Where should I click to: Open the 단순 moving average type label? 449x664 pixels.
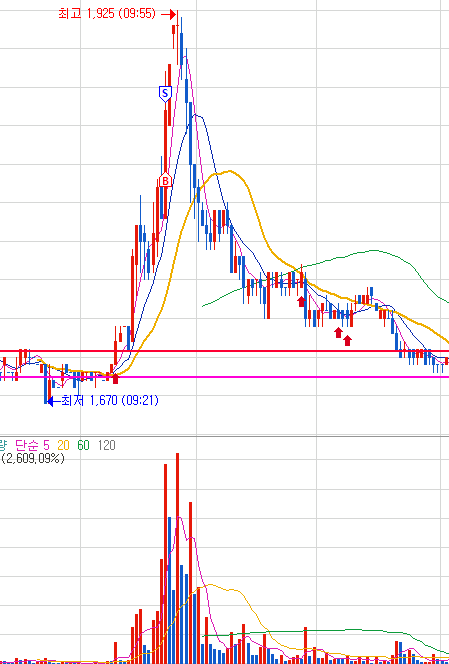(x=28, y=445)
